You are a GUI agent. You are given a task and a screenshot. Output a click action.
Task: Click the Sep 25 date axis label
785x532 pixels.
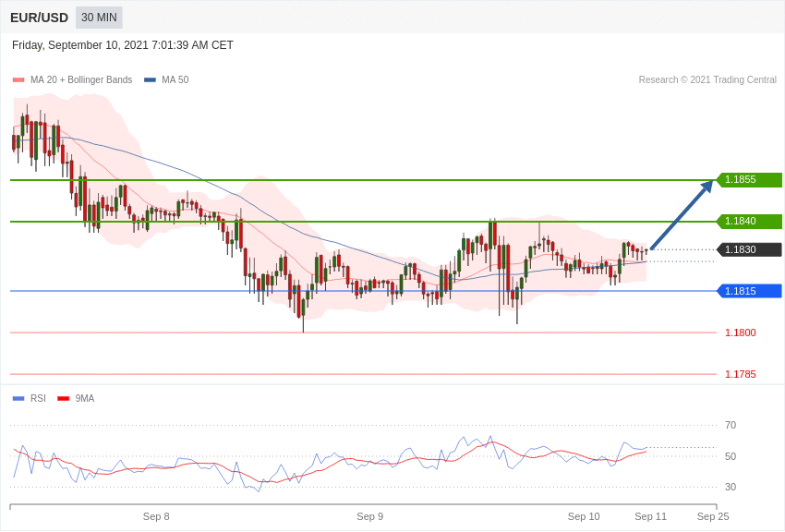tap(713, 516)
